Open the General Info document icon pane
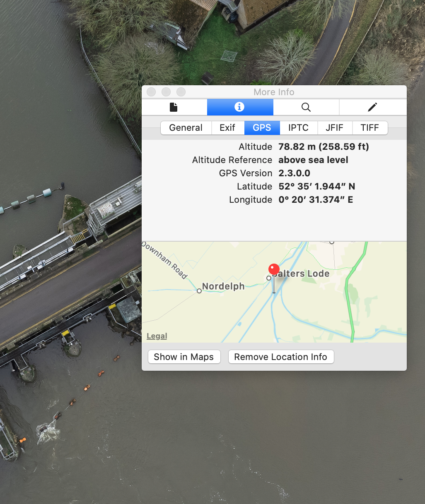This screenshot has width=425, height=504. click(x=174, y=107)
